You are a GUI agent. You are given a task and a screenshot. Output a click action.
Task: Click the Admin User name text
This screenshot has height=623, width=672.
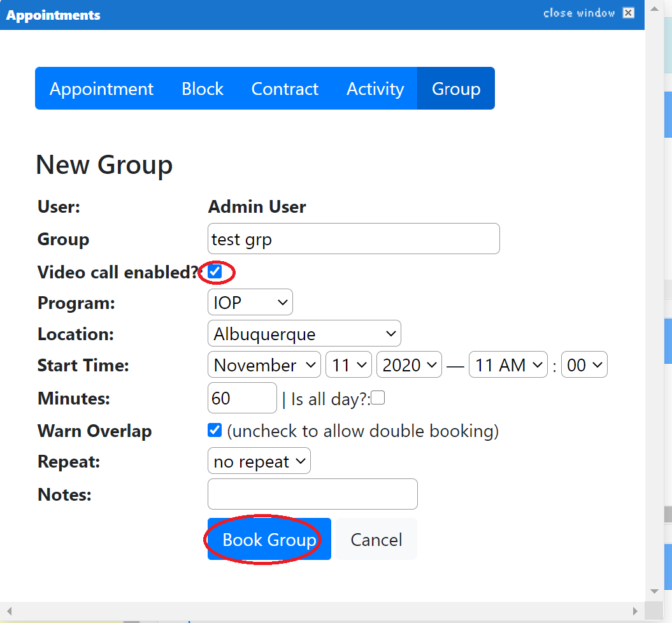(257, 206)
